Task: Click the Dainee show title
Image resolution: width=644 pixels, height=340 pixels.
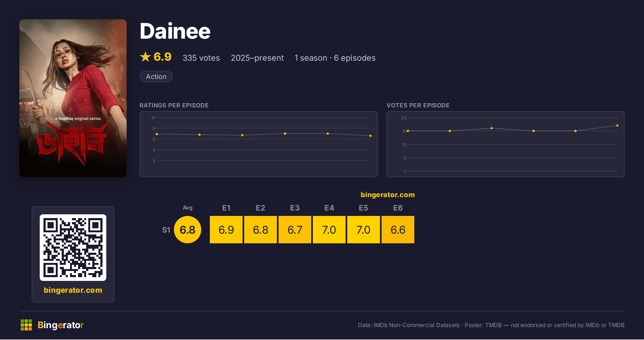Action: coord(175,31)
